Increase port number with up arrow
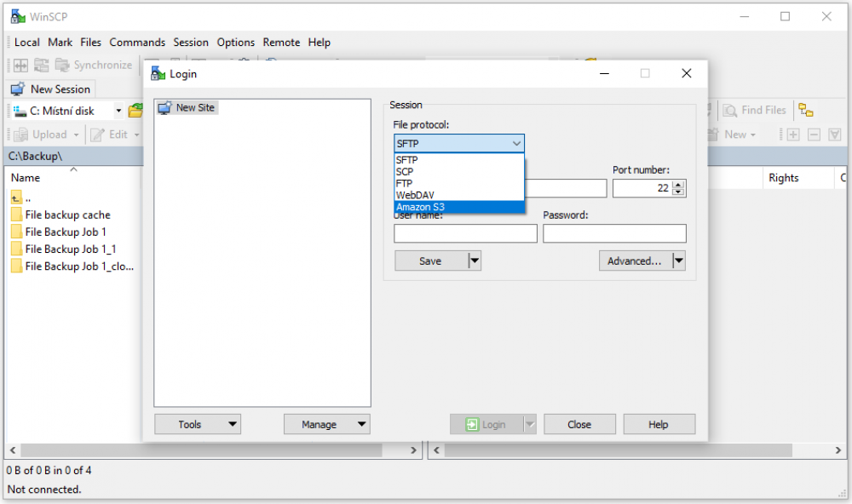This screenshot has height=504, width=852. (678, 185)
